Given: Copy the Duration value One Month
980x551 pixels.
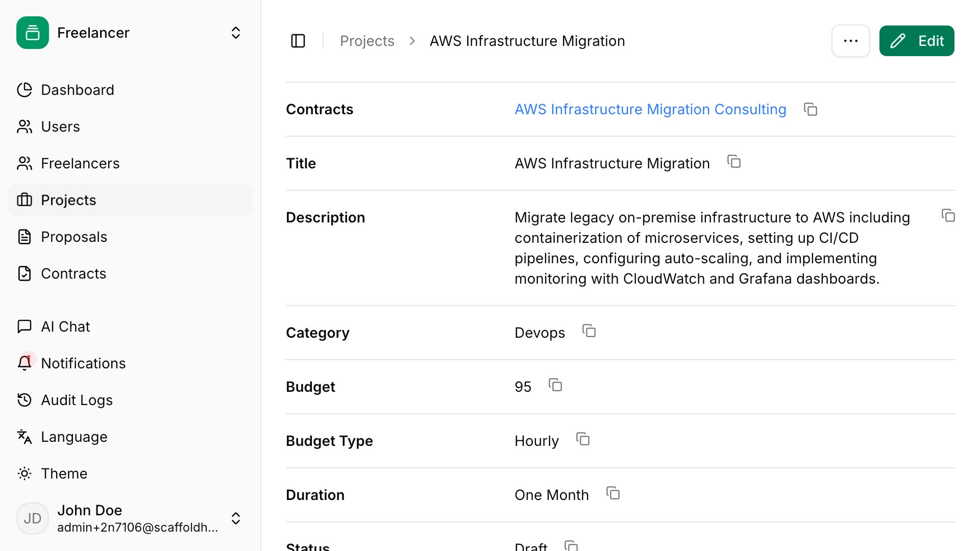Looking at the screenshot, I should coord(612,493).
